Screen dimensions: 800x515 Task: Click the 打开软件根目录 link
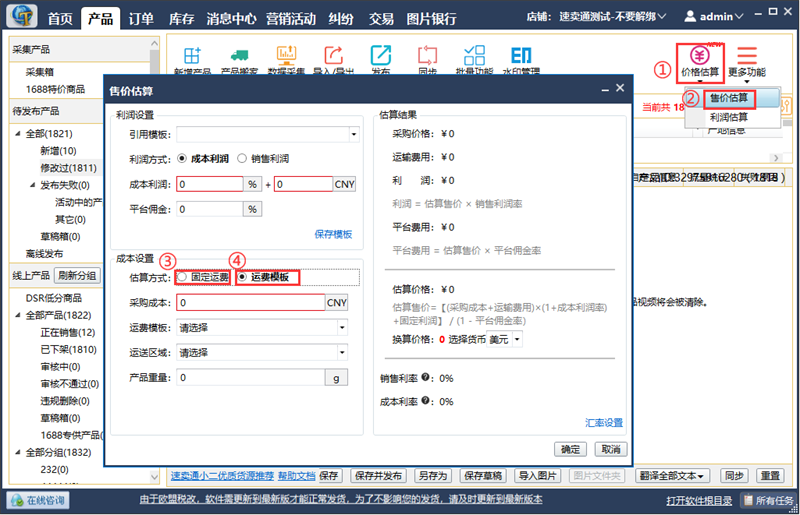click(x=699, y=501)
